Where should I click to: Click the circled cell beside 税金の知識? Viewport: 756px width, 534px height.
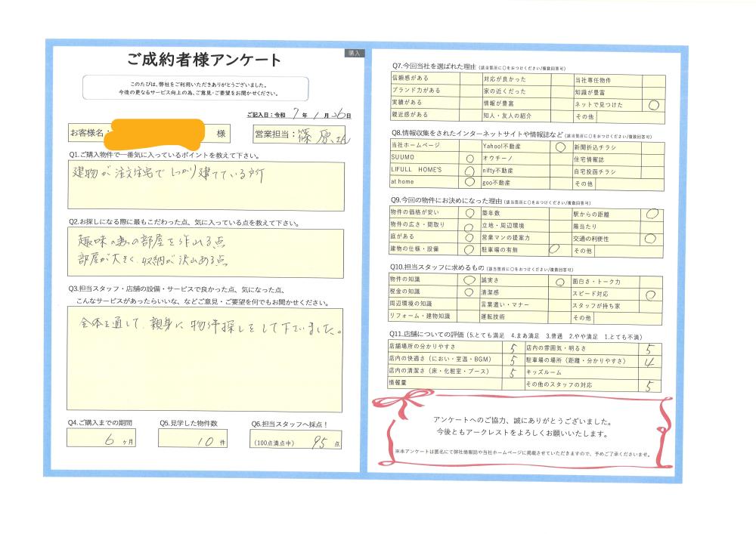(x=469, y=292)
